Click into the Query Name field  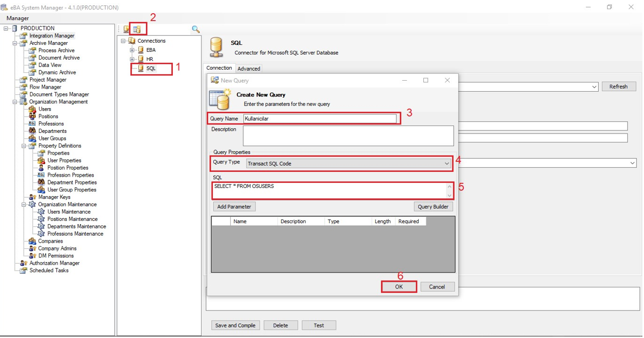coord(320,119)
